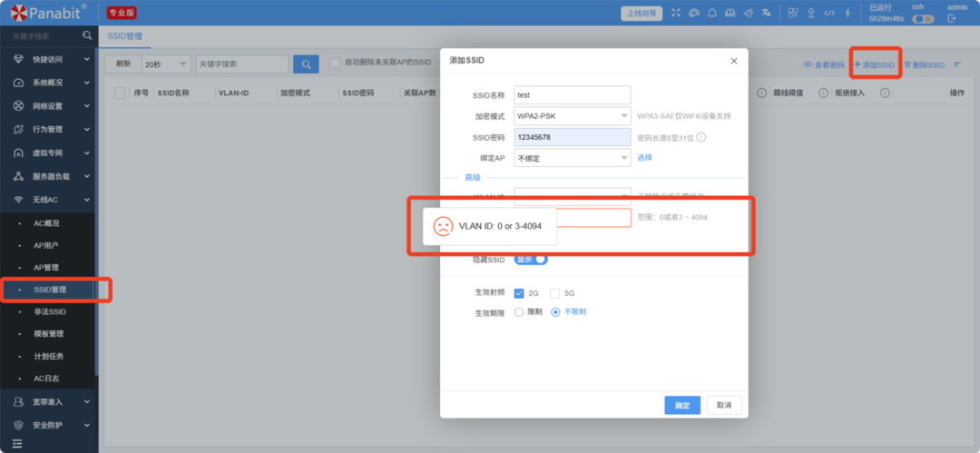
Task: Click the sidebar keyword search magnifier
Action: (87, 36)
